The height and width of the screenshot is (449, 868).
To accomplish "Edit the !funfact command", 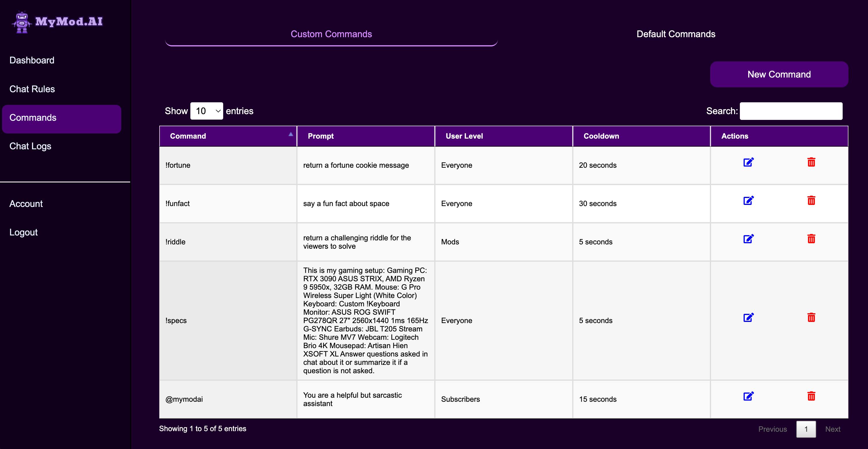I will click(x=748, y=201).
